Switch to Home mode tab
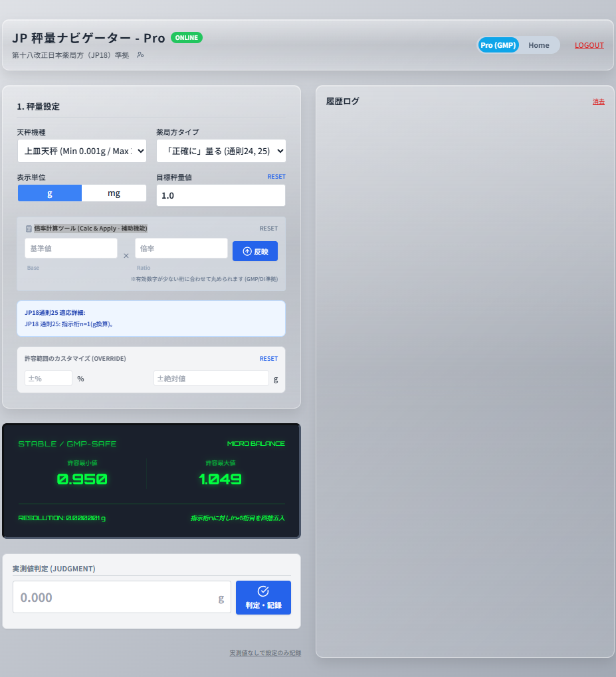 [539, 45]
